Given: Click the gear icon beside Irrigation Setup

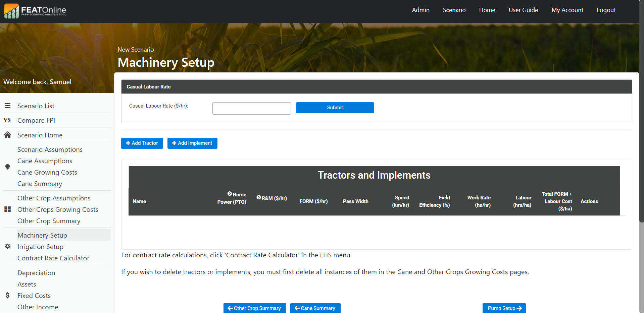Looking at the screenshot, I should 7,247.
